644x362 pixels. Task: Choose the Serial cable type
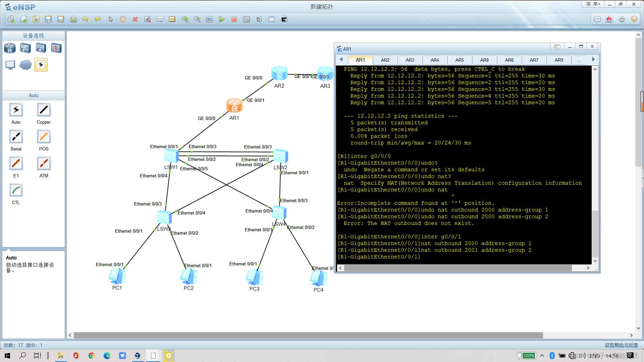coord(16,137)
